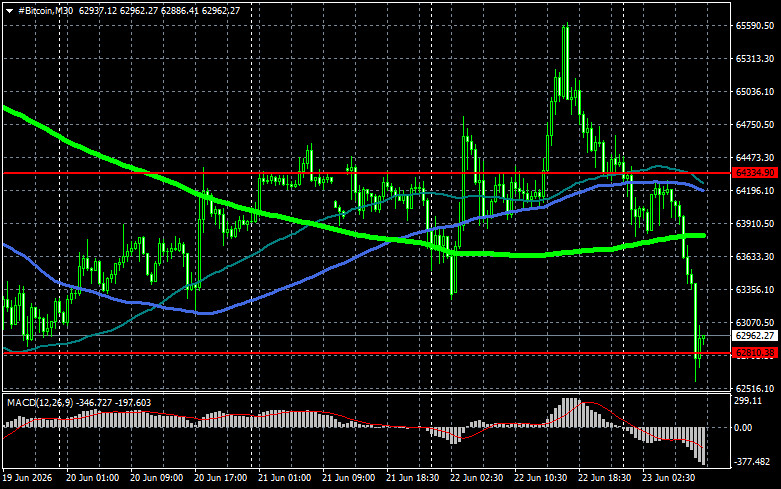Screen dimensions: 781x489
Task: Click the red 62810.38 price level tag
Action: 756,353
